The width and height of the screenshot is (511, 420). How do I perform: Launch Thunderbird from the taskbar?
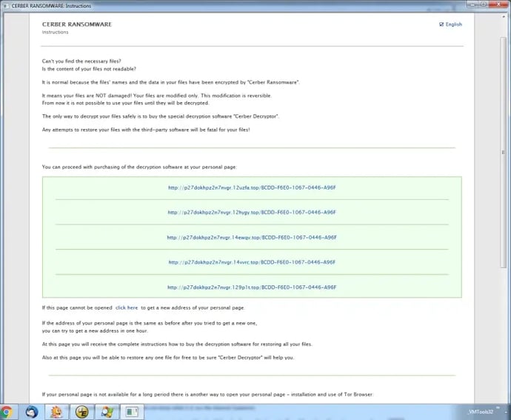point(31,411)
